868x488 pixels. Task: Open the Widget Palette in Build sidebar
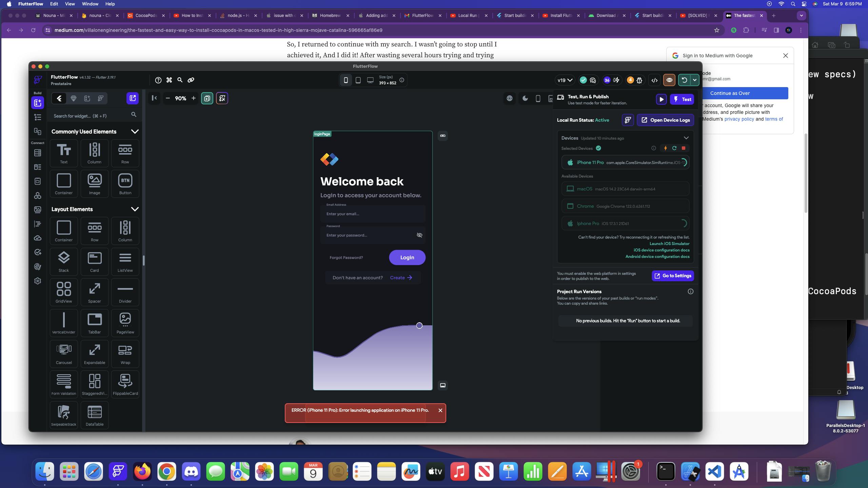click(x=38, y=103)
